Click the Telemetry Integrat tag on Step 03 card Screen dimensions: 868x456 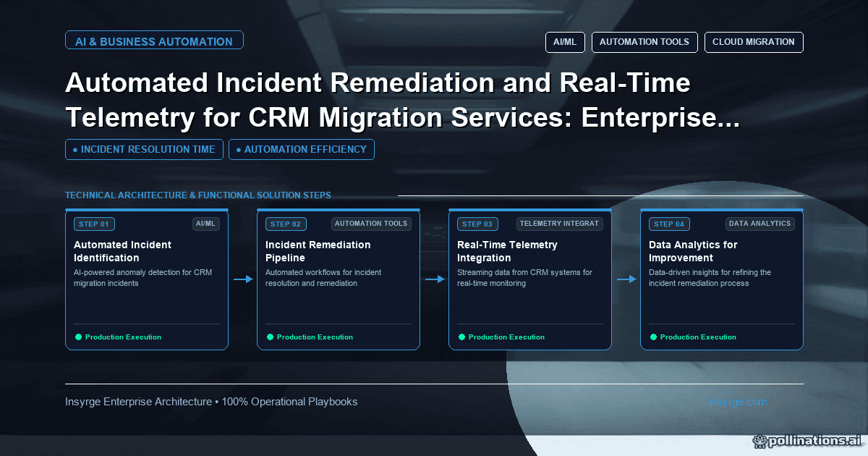coord(559,224)
